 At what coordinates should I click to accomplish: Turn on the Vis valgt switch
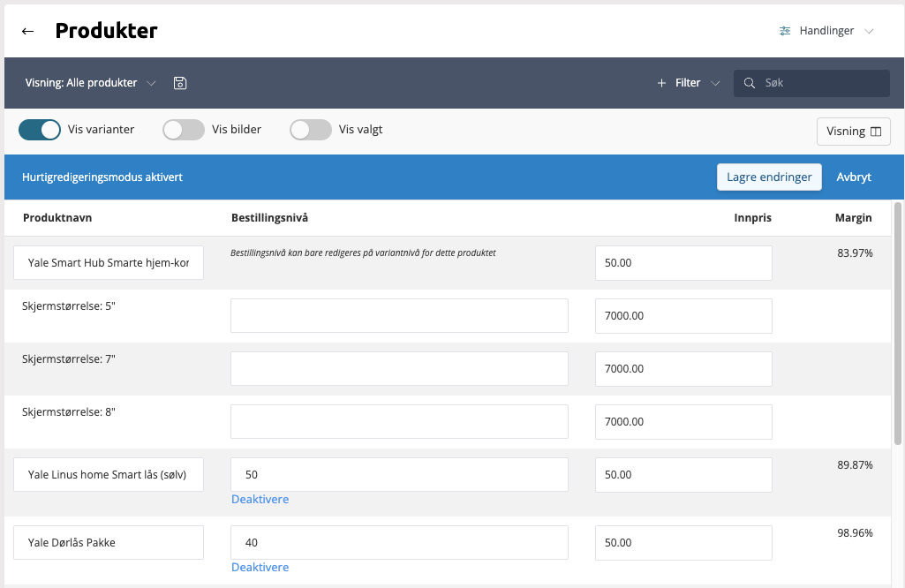click(x=311, y=130)
